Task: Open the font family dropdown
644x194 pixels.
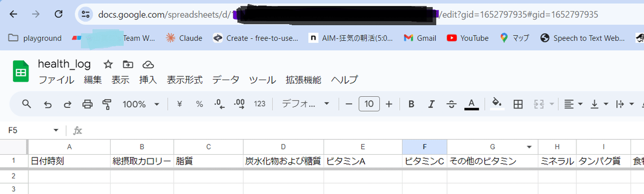Action: tap(306, 104)
